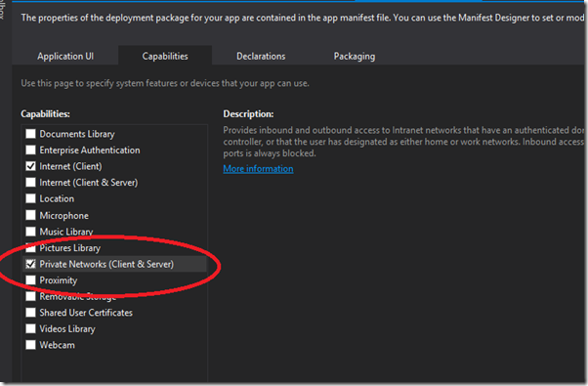Enable Internet (Client & Server) checkbox
Image resolution: width=588 pixels, height=386 pixels.
(x=30, y=183)
